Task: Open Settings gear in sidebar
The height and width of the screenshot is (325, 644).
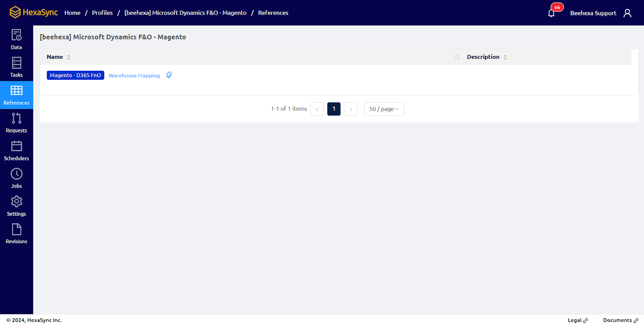Action: 17,201
